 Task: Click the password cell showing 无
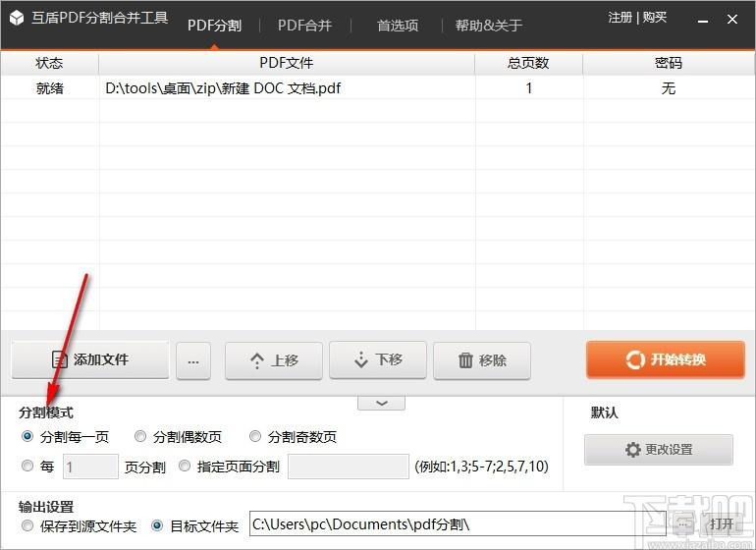tap(669, 88)
